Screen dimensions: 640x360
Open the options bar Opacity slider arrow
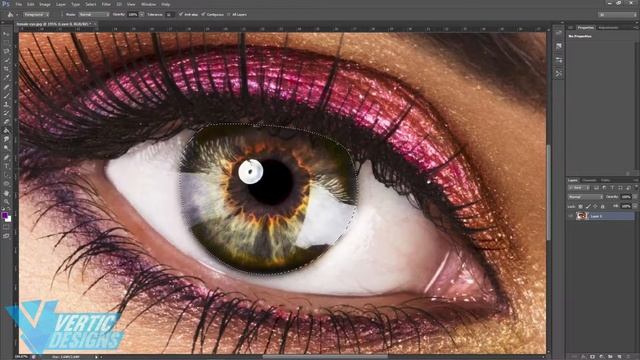point(141,14)
